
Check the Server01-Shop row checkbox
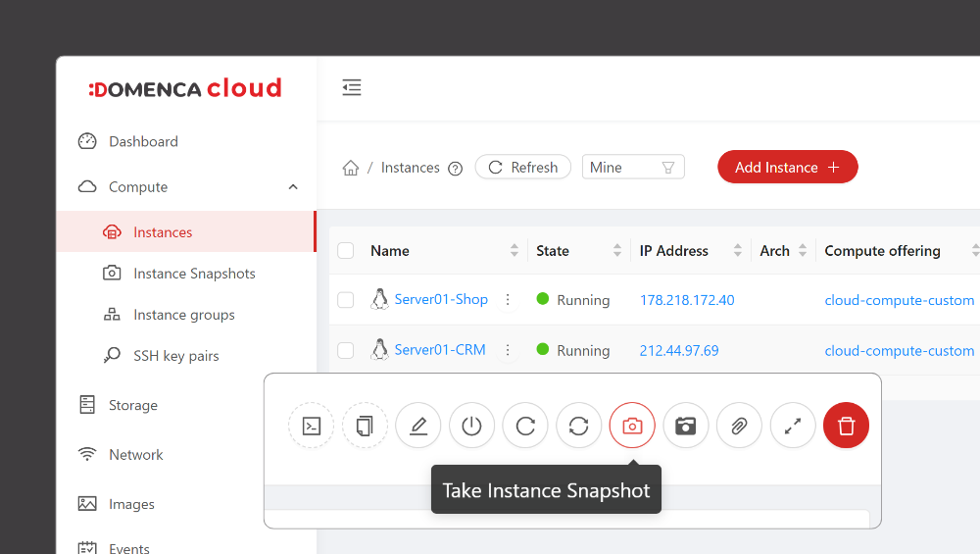(345, 300)
